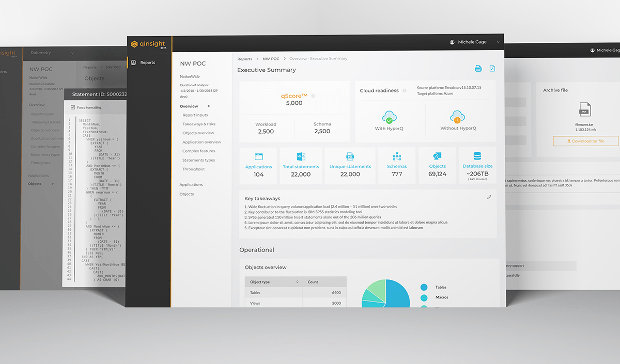Follow the NW POC breadcrumb link

[x=271, y=58]
